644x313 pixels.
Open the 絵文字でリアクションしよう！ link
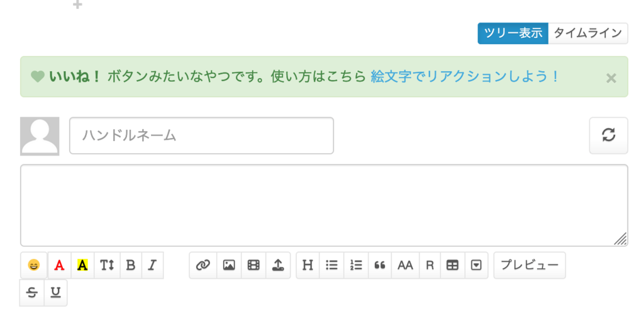click(x=465, y=76)
